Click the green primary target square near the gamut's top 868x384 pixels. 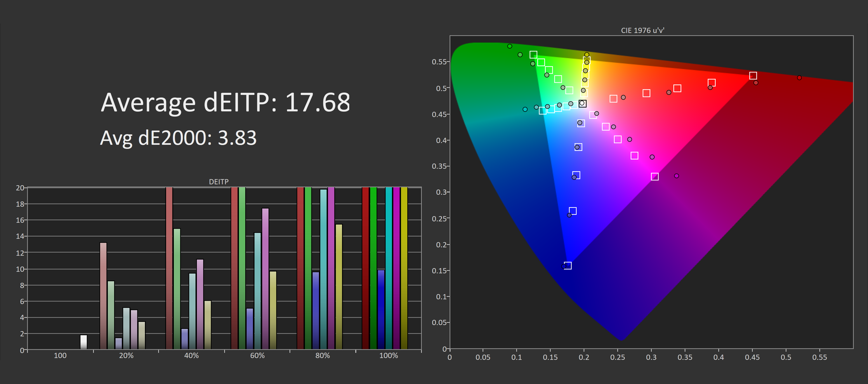533,55
